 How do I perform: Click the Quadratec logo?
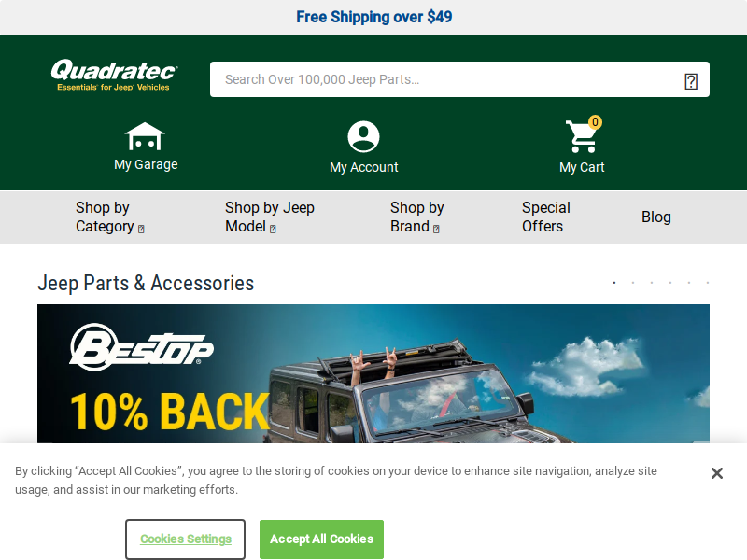114,75
